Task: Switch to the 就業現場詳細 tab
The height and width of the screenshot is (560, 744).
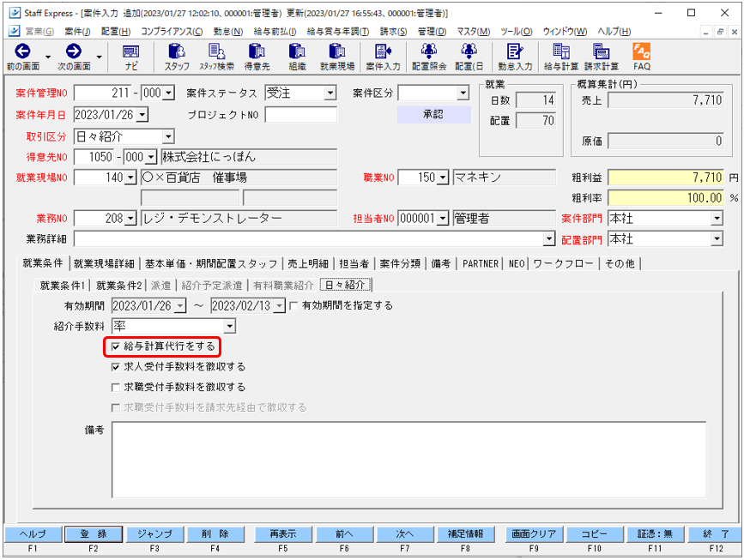Action: point(104,263)
